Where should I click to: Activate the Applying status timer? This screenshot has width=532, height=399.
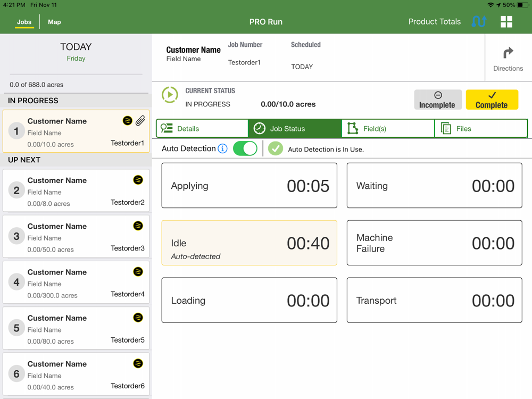coord(250,186)
